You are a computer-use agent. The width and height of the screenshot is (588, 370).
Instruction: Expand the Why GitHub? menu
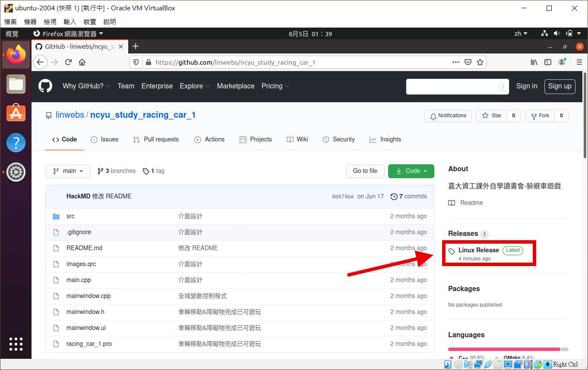coord(86,86)
